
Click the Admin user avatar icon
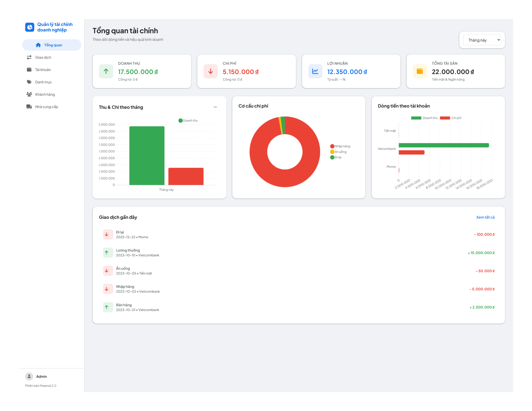(x=29, y=377)
